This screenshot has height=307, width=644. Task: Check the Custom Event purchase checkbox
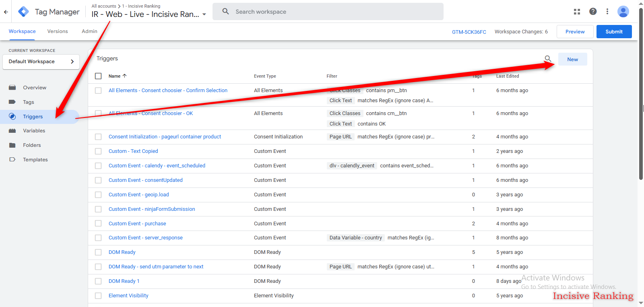(98, 224)
